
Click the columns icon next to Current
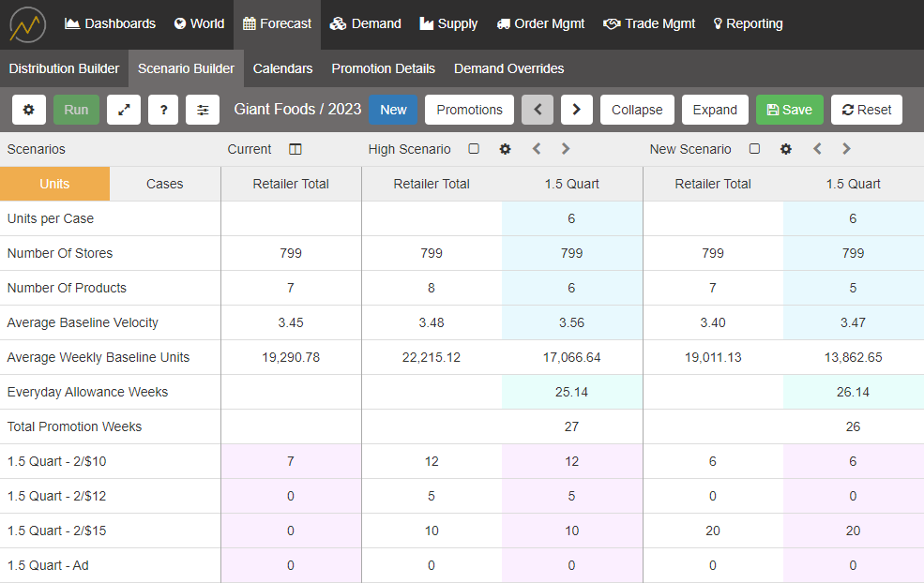295,149
